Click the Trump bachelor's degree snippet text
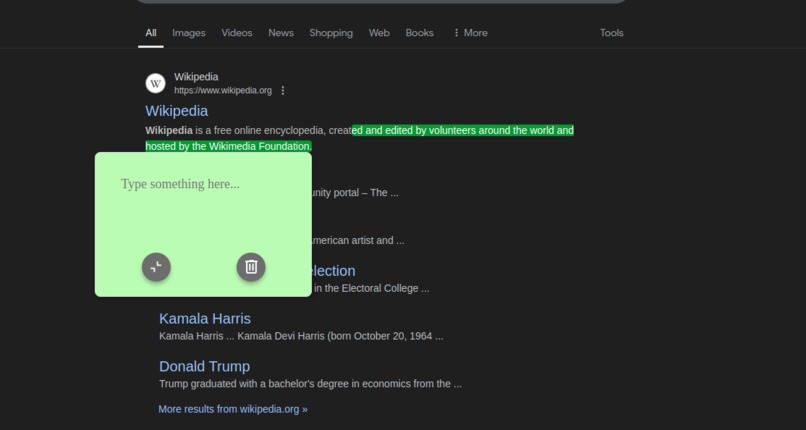The width and height of the screenshot is (806, 430). [x=310, y=384]
